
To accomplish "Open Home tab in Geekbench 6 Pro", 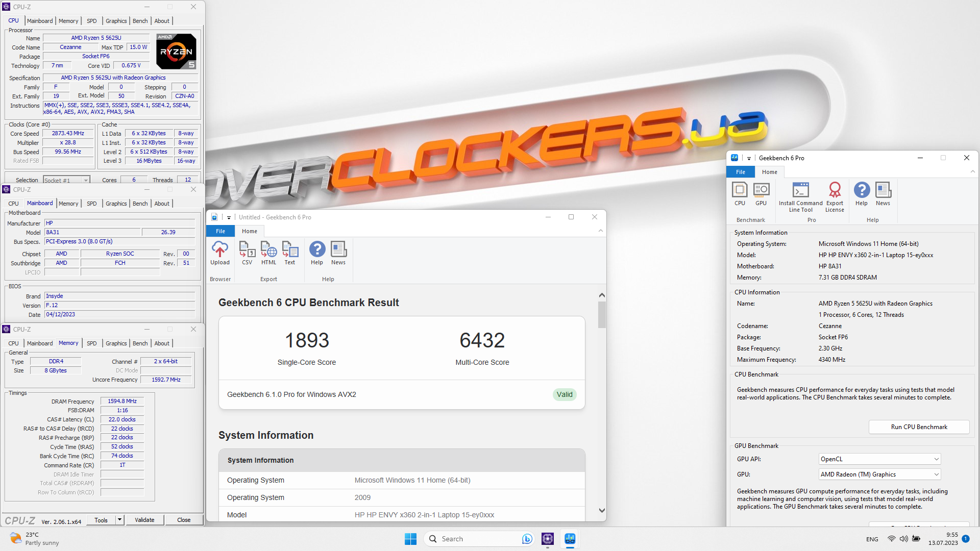I will pyautogui.click(x=770, y=172).
